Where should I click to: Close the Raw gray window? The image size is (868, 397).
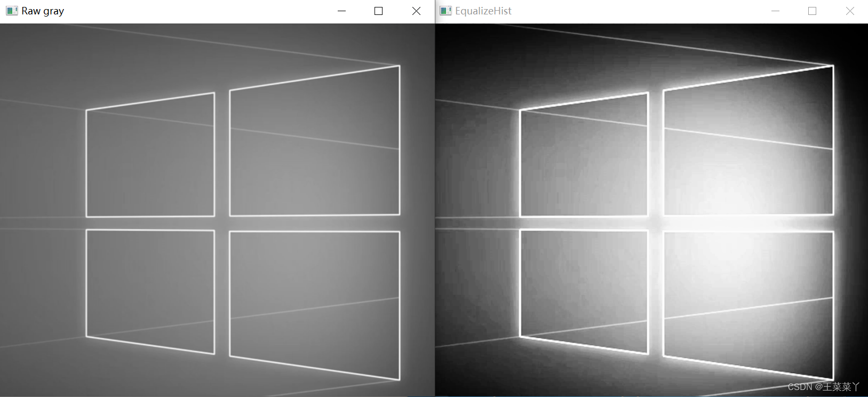click(416, 11)
